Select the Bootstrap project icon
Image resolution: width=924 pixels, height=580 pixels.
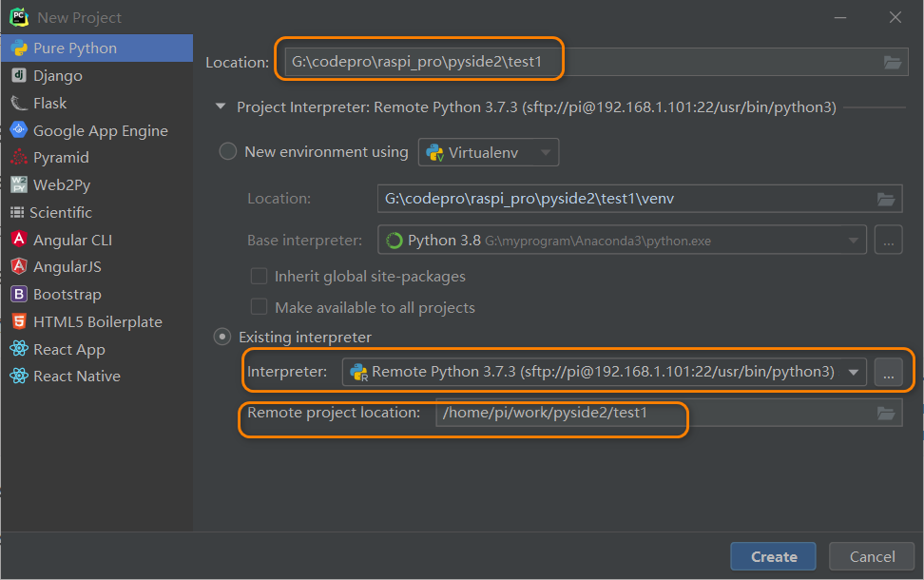21,294
